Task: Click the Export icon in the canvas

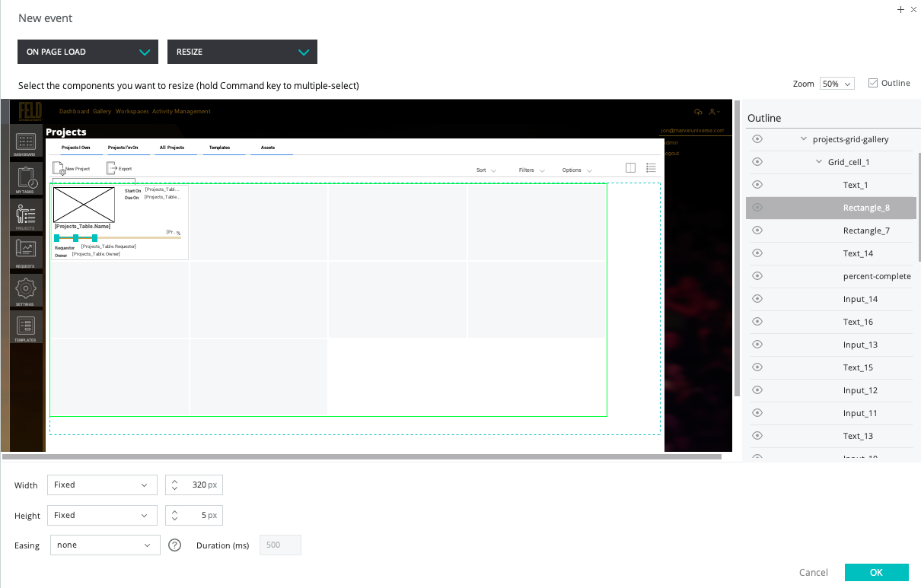Action: pyautogui.click(x=111, y=169)
